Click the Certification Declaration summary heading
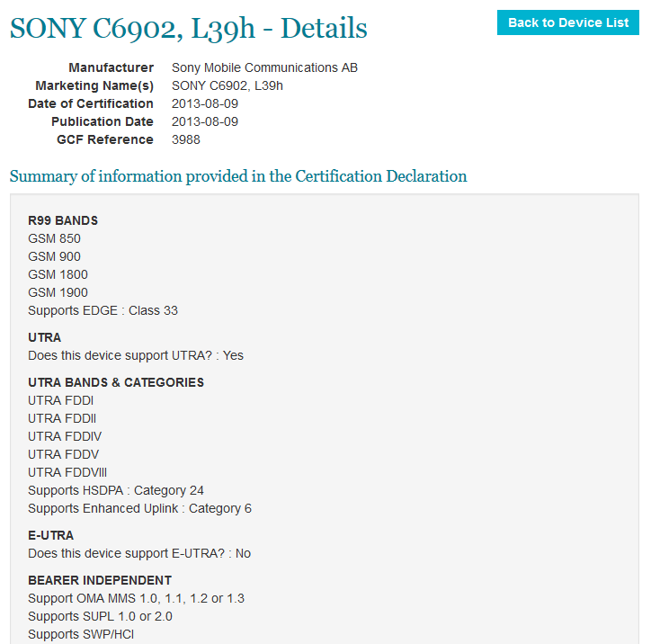651x644 pixels. click(x=238, y=176)
